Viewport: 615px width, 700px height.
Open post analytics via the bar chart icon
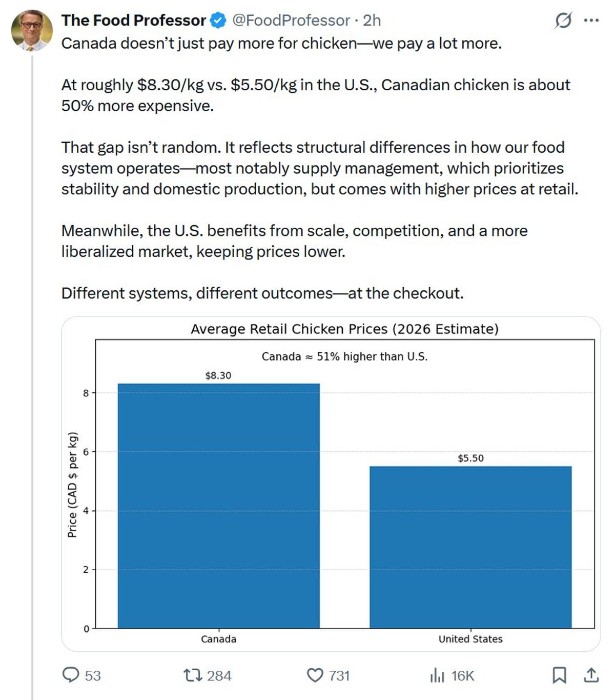click(436, 675)
